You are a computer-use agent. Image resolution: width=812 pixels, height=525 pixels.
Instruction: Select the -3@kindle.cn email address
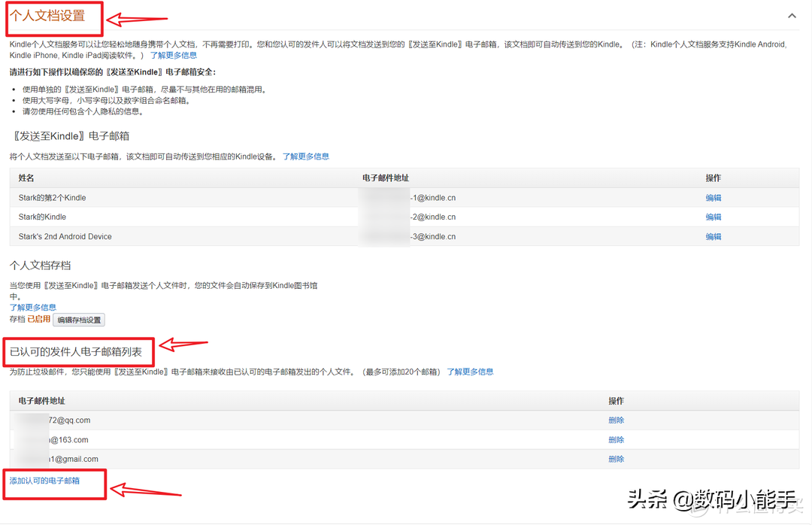tap(434, 237)
